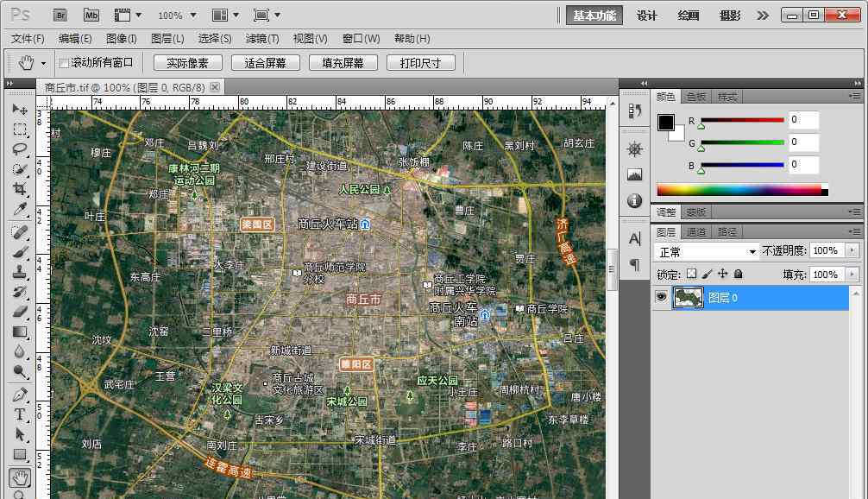Screen dimensions: 868x499
Task: Select the Lasso tool
Action: click(19, 148)
